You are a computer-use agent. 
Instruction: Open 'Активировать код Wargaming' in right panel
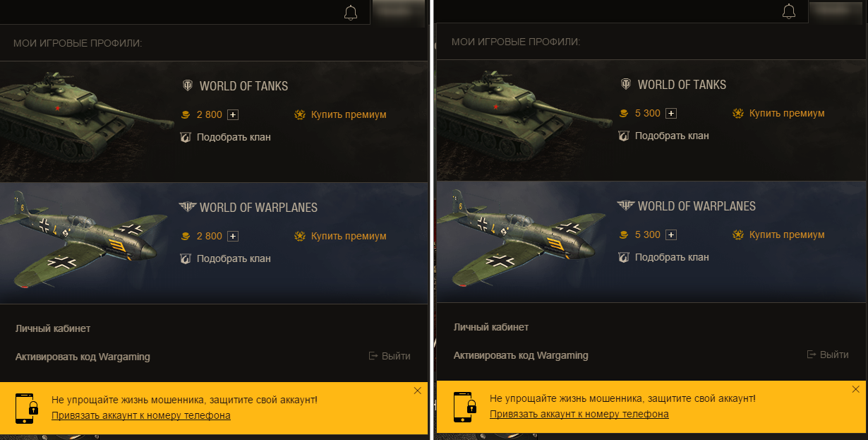point(521,355)
